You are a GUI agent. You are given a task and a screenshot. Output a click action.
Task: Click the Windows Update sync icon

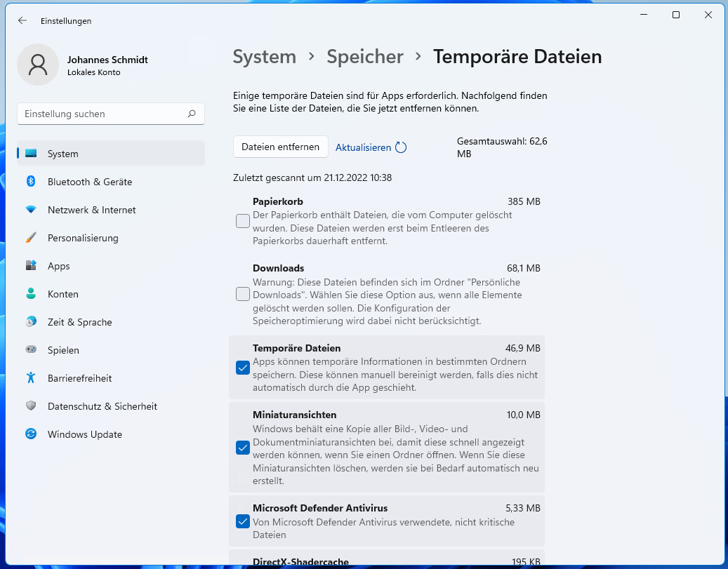[x=31, y=434]
